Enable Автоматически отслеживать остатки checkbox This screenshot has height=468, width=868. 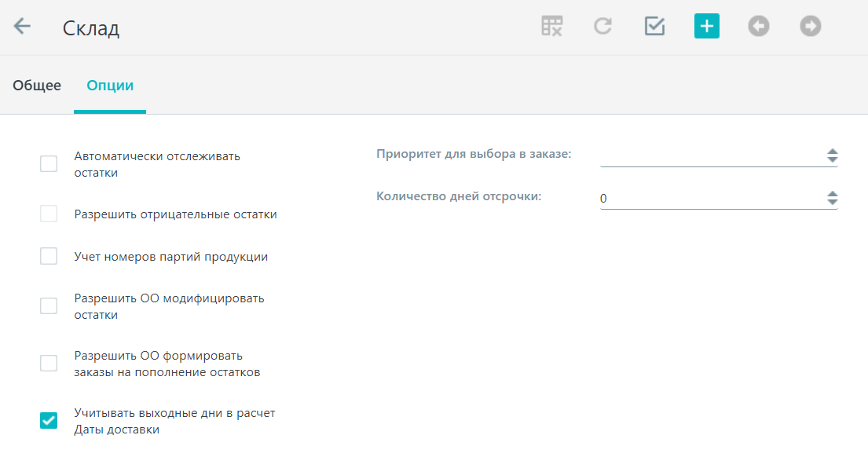click(x=49, y=164)
